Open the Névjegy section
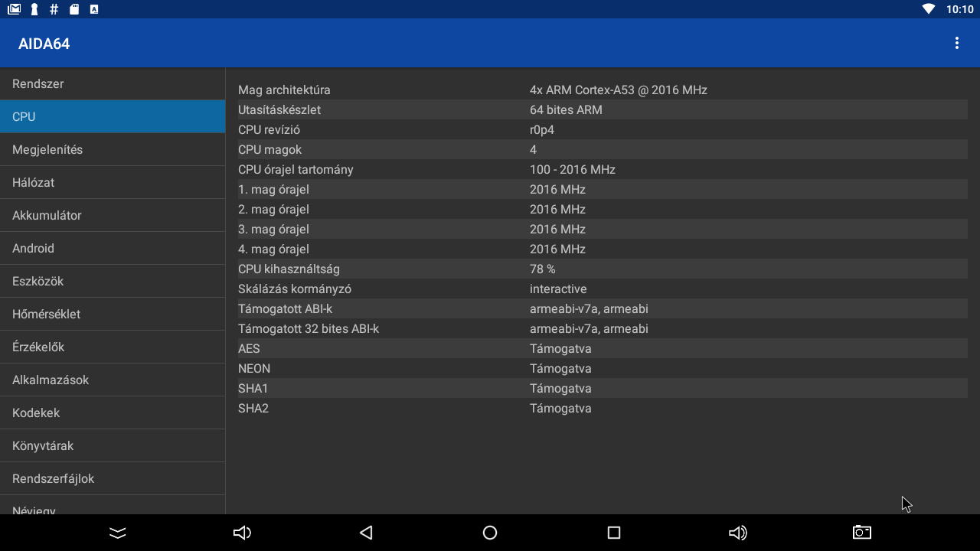 (113, 505)
